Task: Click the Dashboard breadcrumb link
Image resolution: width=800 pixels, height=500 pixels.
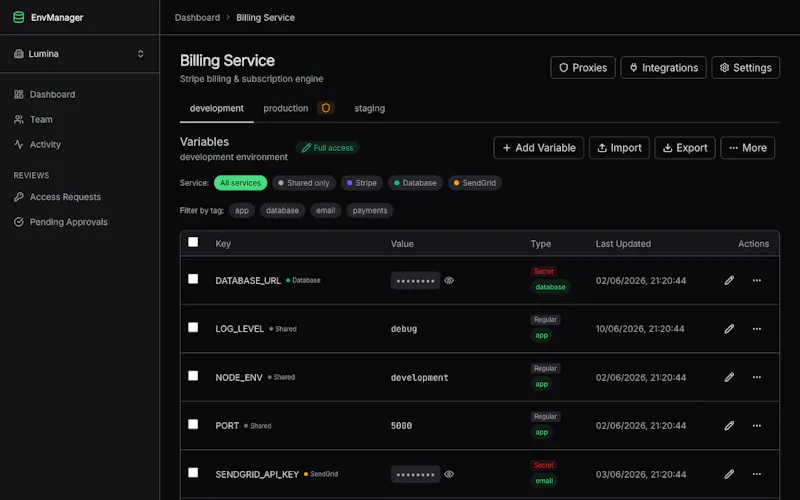Action: coord(197,17)
